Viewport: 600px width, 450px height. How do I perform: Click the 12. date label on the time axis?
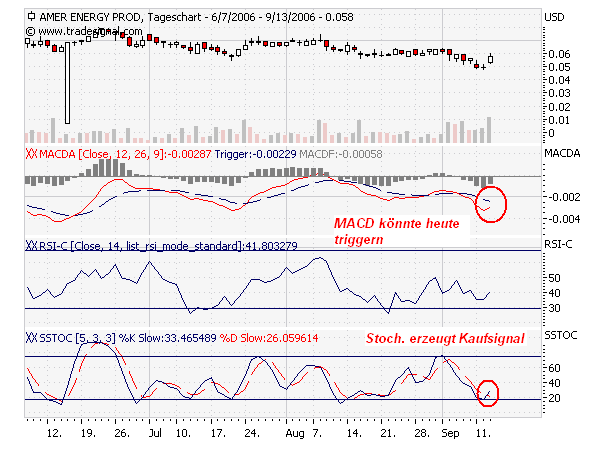tap(54, 433)
